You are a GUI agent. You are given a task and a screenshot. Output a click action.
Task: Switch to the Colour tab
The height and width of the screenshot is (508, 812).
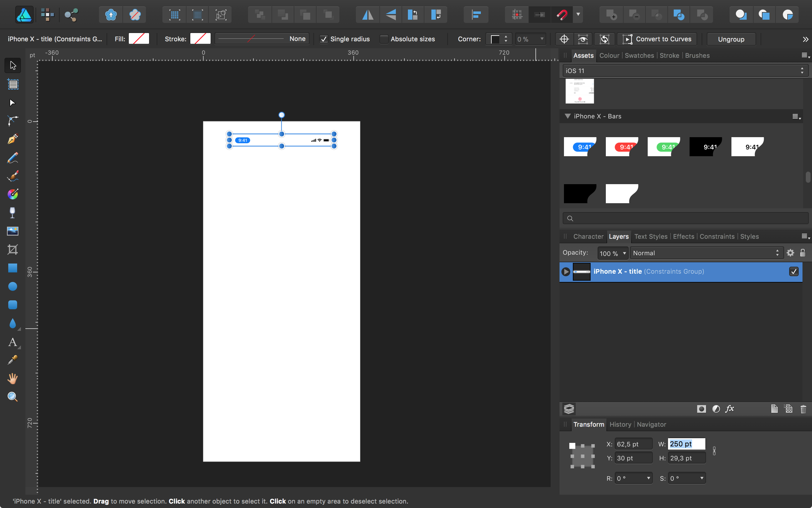point(609,56)
